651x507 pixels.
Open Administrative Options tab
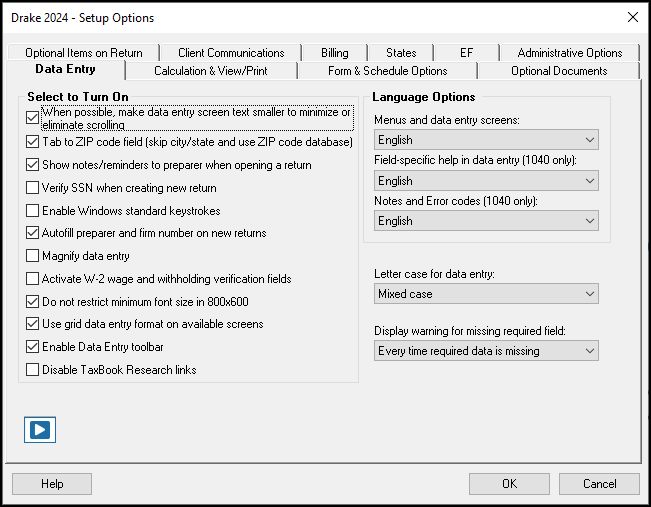[570, 53]
